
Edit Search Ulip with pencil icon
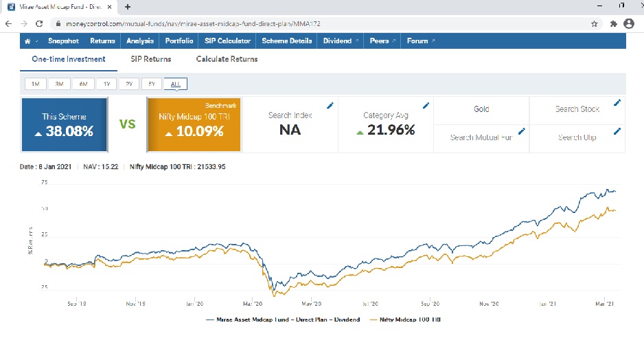[x=617, y=131]
